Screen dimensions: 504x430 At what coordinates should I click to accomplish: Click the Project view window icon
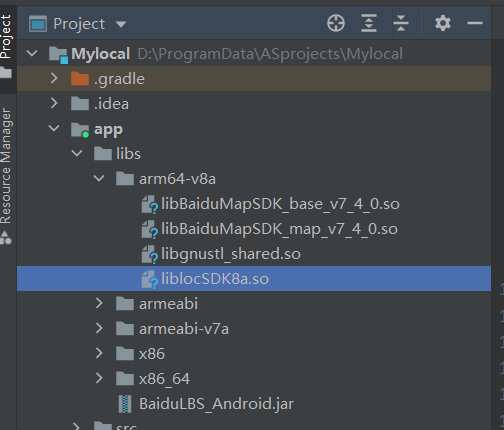point(38,24)
